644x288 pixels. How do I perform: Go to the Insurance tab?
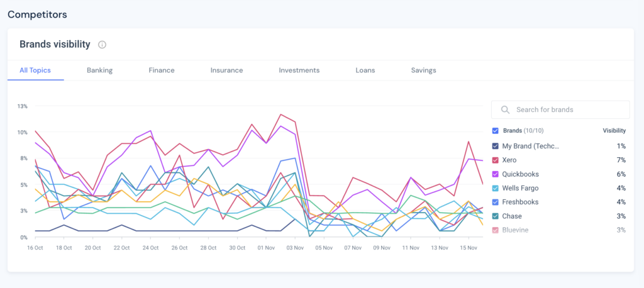tap(226, 70)
